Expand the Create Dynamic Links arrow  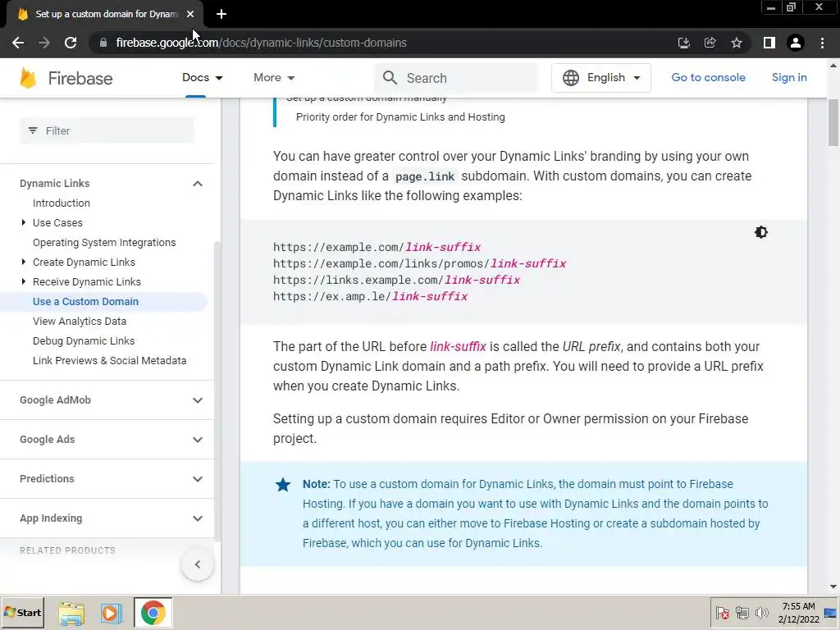click(x=24, y=262)
